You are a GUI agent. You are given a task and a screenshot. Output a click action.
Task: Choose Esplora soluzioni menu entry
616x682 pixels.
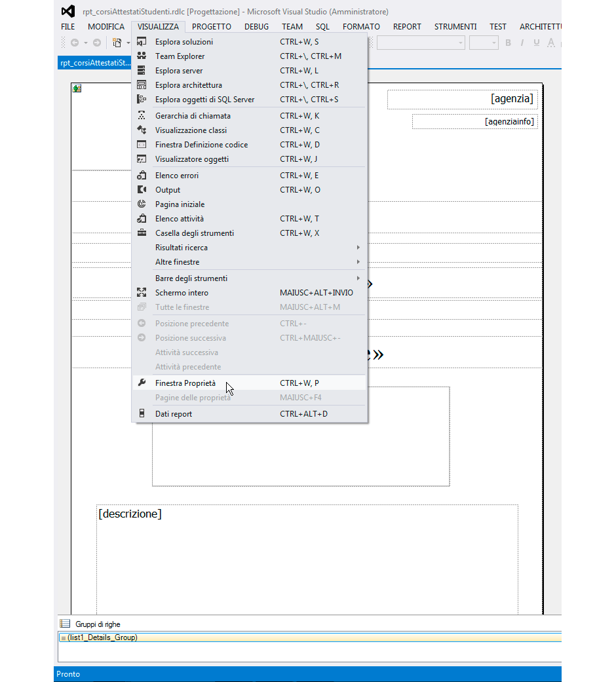tap(249, 42)
